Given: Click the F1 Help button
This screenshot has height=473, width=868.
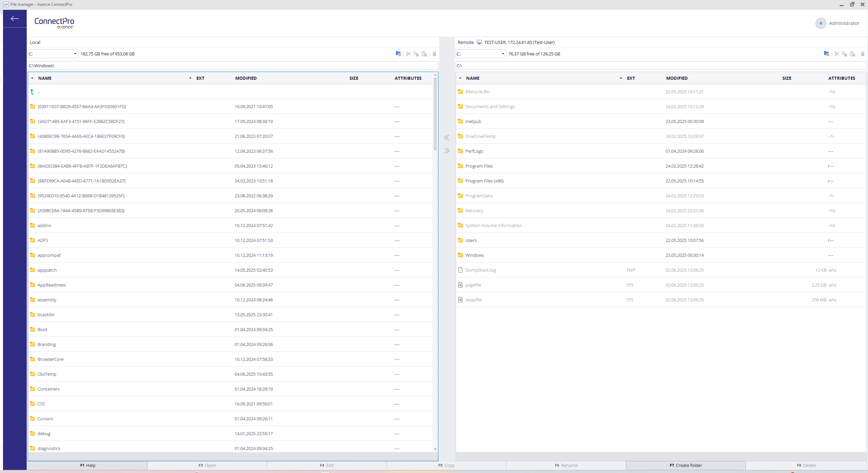Looking at the screenshot, I should tap(88, 465).
